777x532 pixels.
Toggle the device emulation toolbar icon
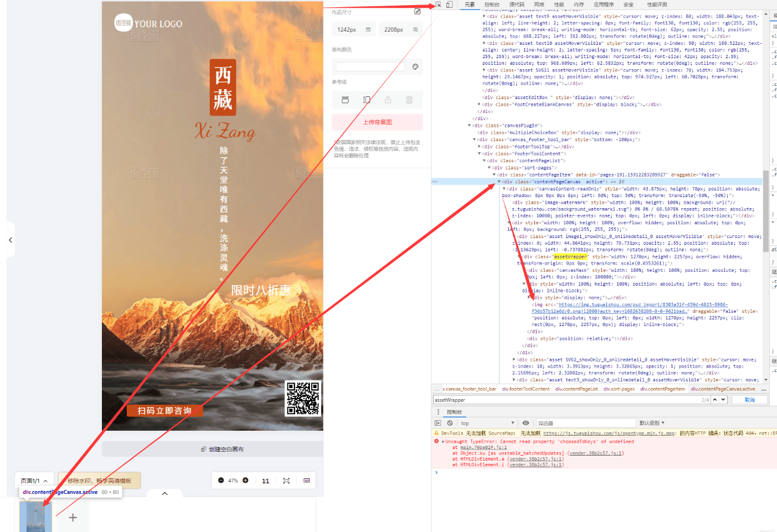point(449,4)
